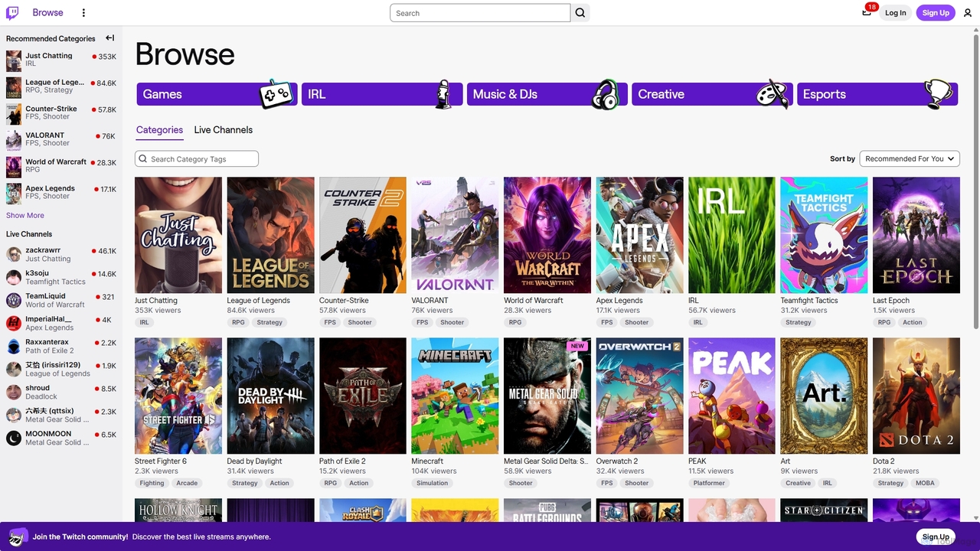
Task: Click the Apex Legends title under cover
Action: point(619,300)
